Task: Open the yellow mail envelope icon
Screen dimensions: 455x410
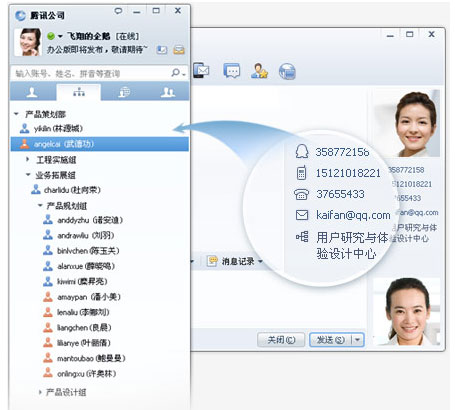Action: pyautogui.click(x=179, y=50)
